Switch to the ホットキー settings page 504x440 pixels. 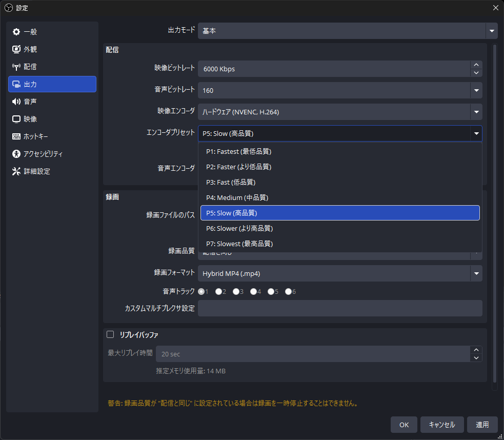click(52, 136)
